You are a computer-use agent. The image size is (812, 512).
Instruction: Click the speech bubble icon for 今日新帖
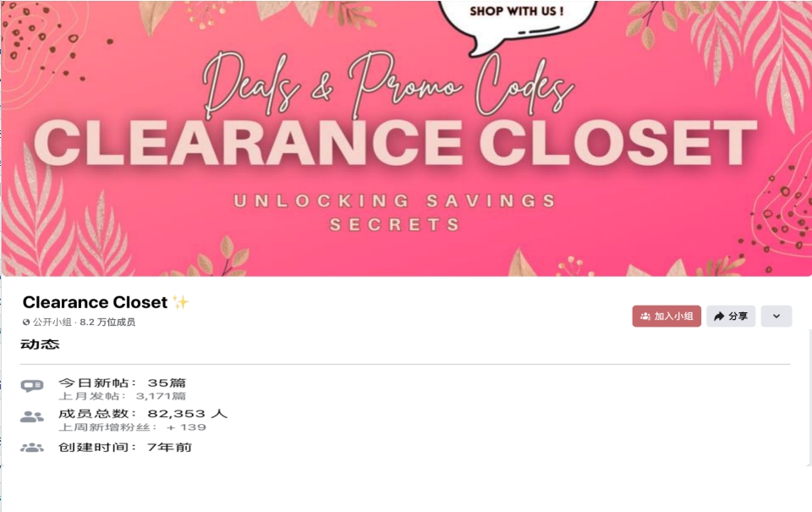[x=32, y=386]
